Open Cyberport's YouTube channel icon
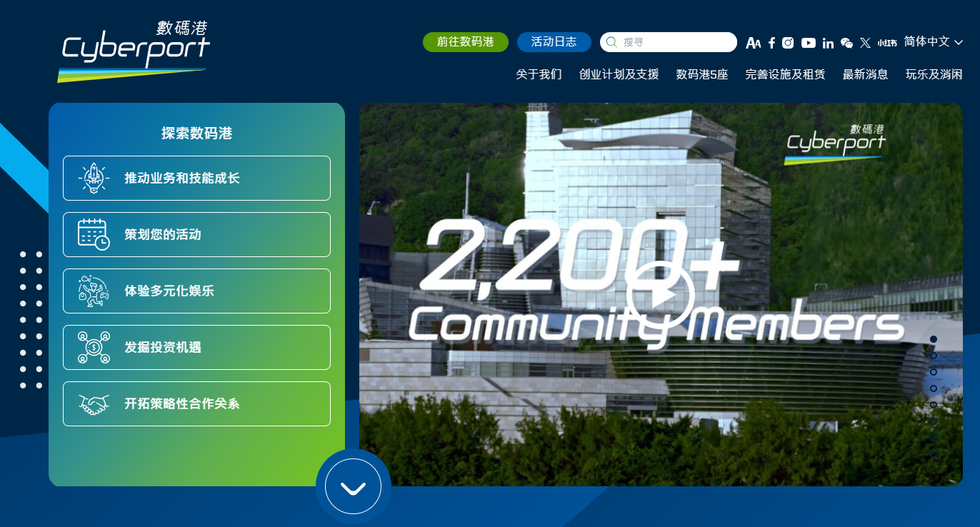 click(x=808, y=43)
